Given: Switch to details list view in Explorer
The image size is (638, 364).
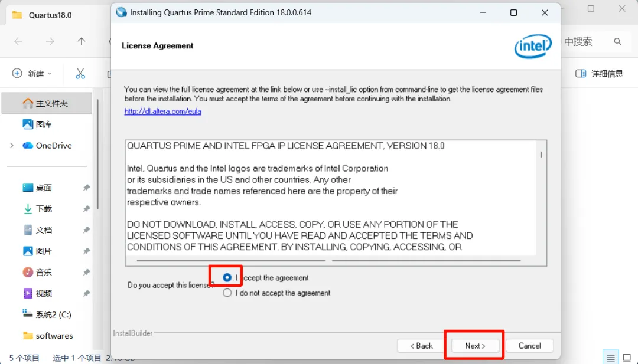Looking at the screenshot, I should coord(611,358).
